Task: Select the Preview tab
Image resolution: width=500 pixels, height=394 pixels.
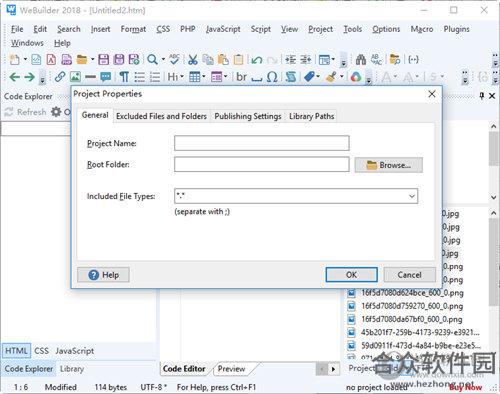Action: [232, 369]
